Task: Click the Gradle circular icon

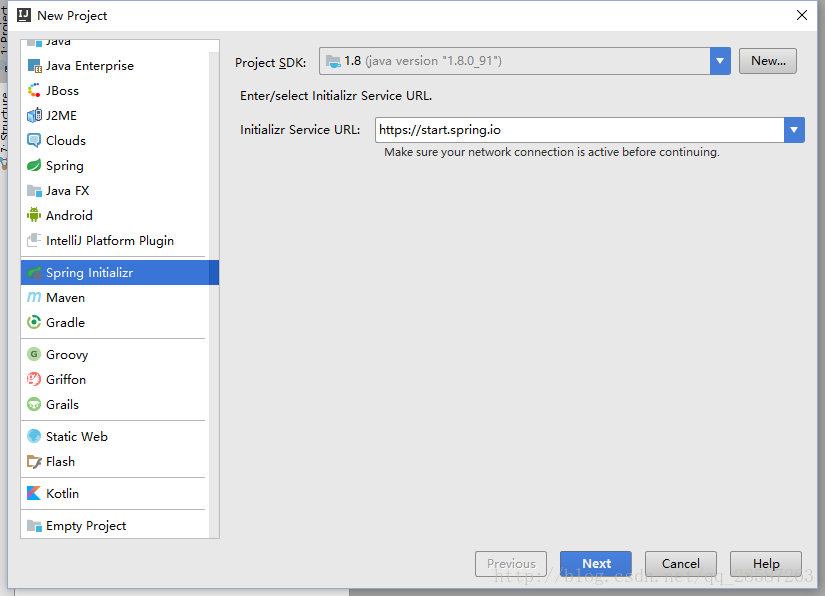Action: [34, 322]
